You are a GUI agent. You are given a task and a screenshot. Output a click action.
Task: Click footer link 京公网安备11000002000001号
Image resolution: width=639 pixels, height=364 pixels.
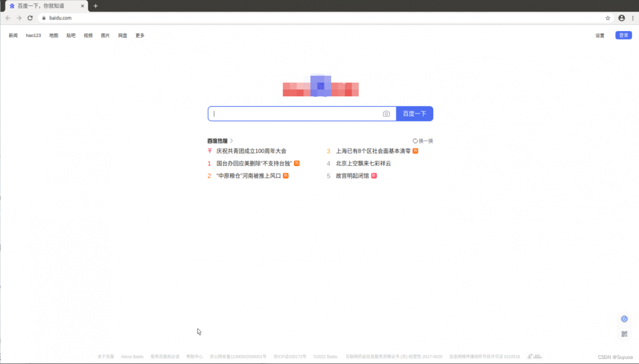[x=238, y=357]
